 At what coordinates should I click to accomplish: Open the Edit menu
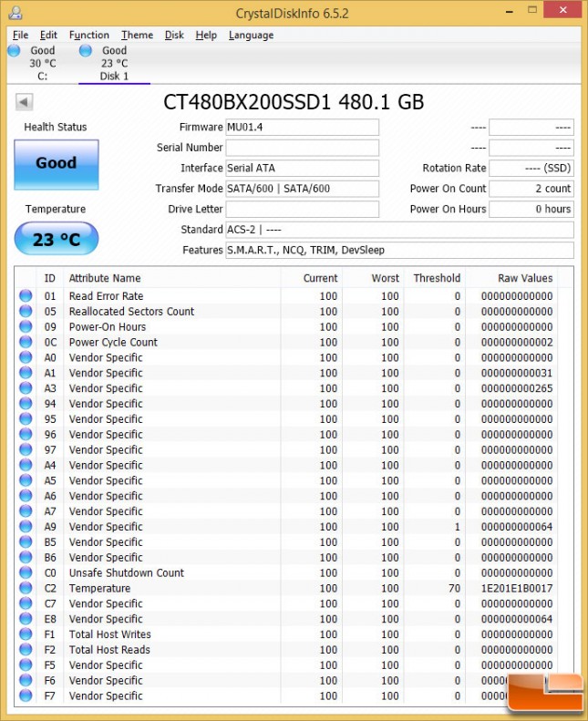coord(48,35)
